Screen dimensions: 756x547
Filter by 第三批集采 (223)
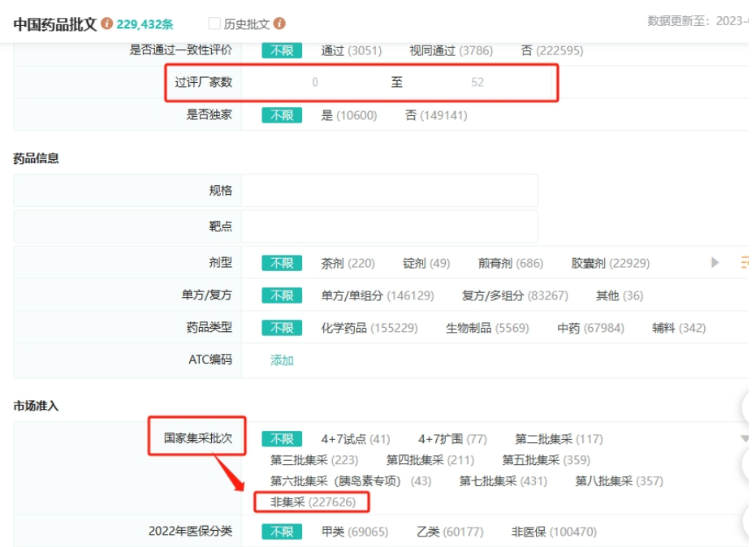tap(314, 460)
